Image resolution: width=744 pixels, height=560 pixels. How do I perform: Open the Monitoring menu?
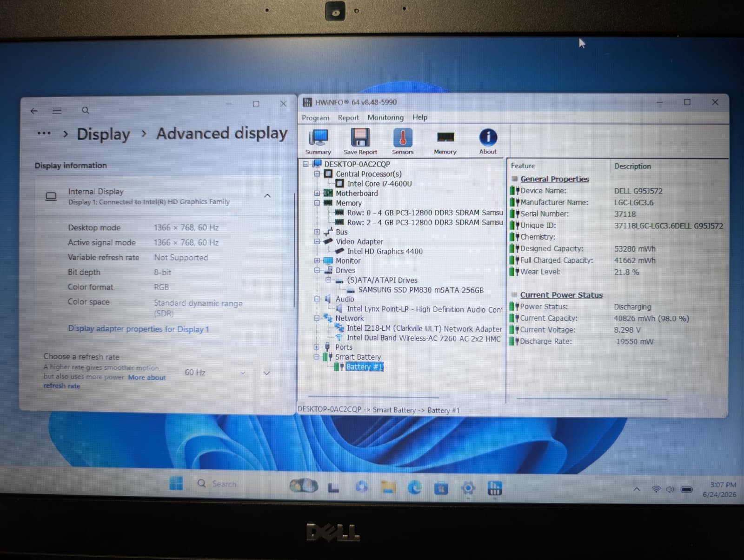point(385,118)
